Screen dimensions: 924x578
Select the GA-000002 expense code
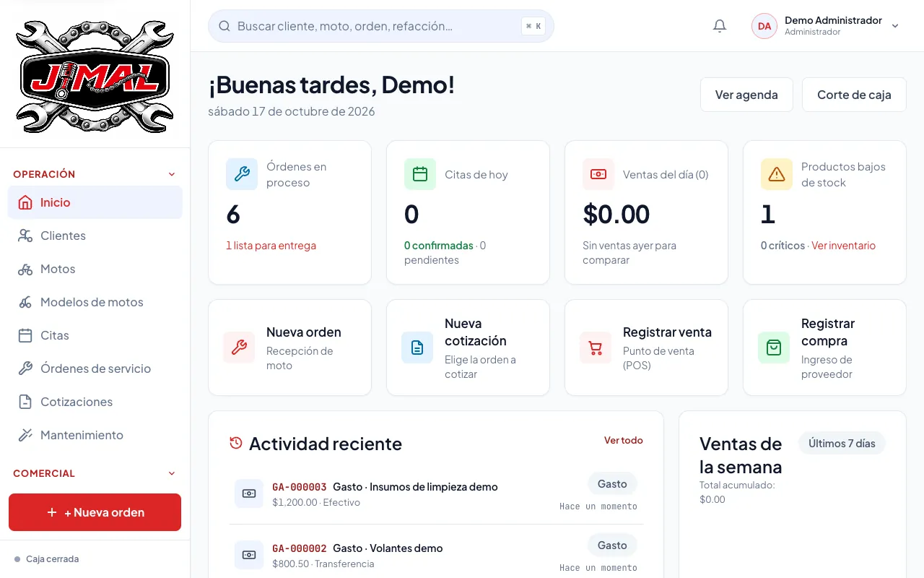[x=300, y=548]
